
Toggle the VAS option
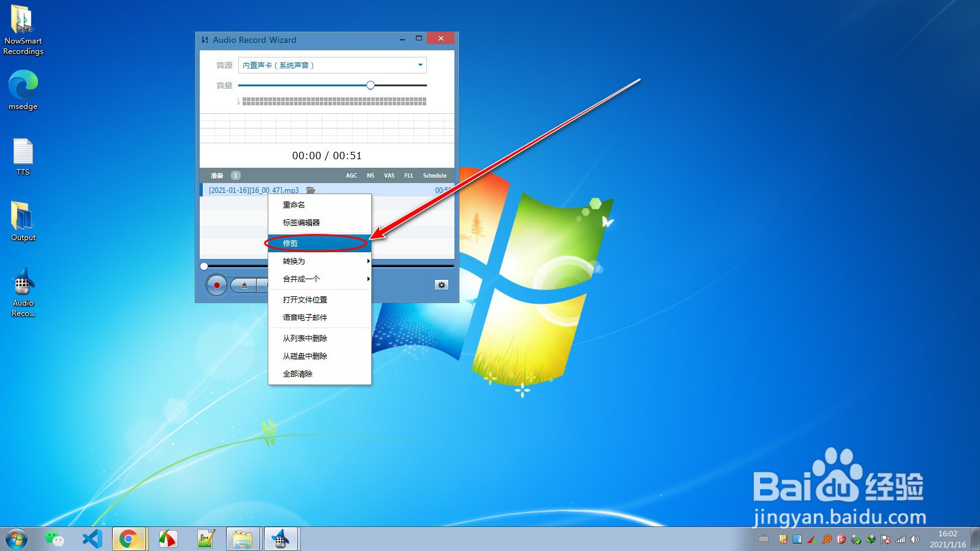pyautogui.click(x=389, y=176)
